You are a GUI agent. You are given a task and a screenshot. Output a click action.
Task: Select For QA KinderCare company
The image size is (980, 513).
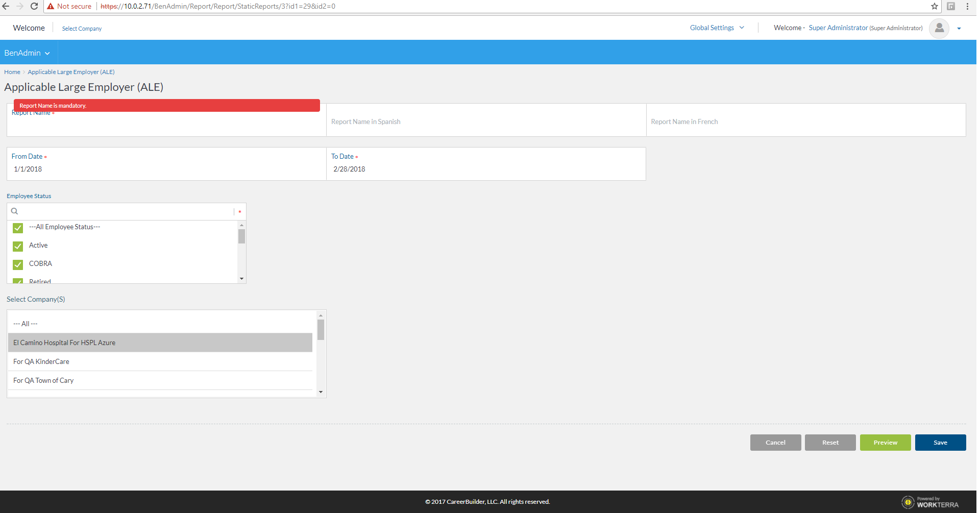tap(41, 361)
